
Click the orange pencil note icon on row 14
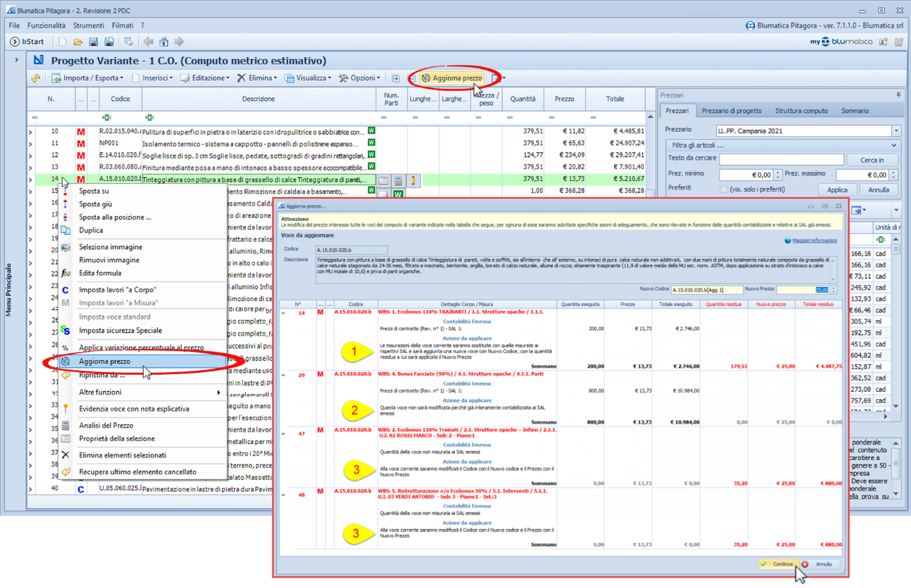413,181
